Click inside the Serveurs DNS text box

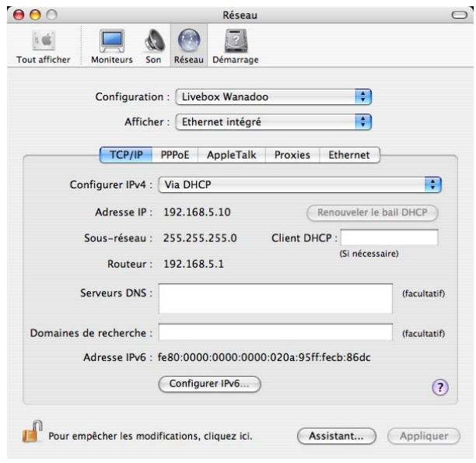point(275,299)
